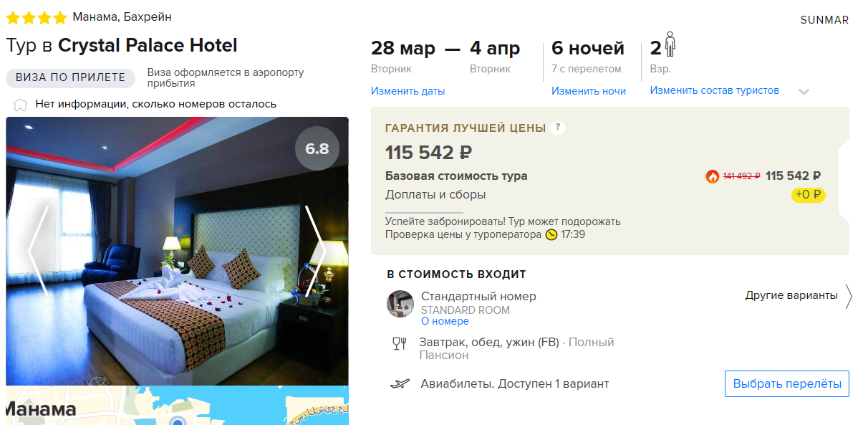This screenshot has width=868, height=425.
Task: Click the adult tourist person icon
Action: click(x=670, y=44)
